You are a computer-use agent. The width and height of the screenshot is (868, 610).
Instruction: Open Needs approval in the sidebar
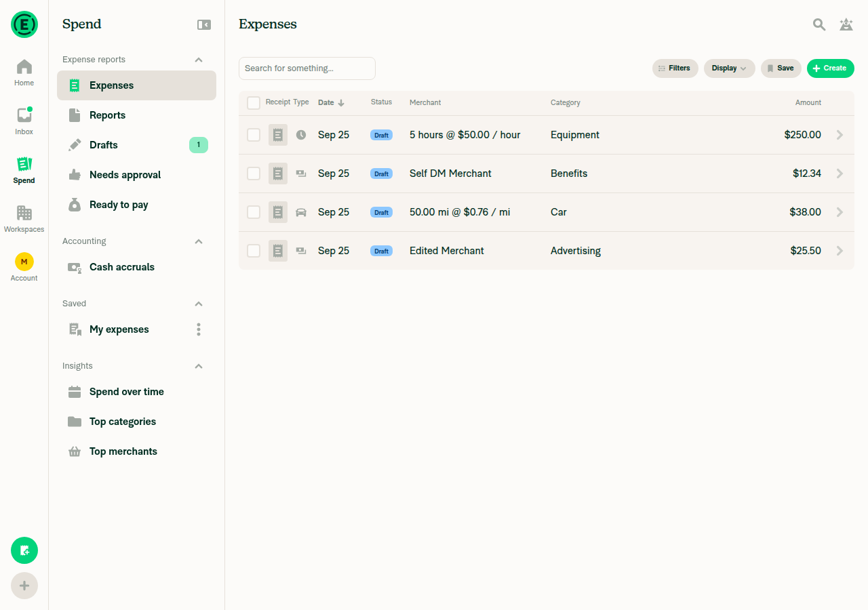tap(136, 175)
